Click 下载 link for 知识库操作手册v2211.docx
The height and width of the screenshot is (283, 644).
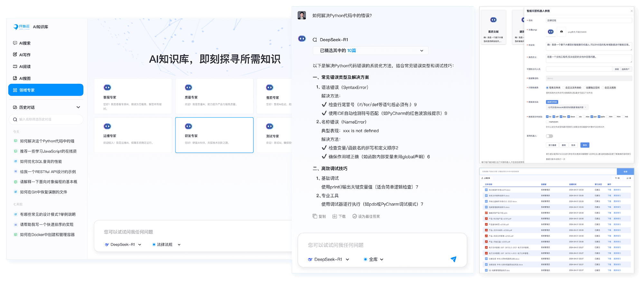click(x=609, y=190)
